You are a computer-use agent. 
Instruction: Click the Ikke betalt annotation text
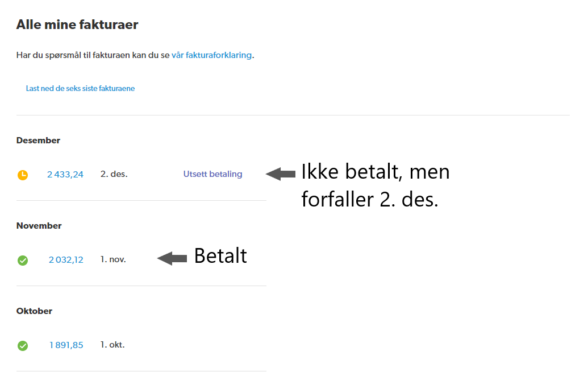[x=375, y=172]
